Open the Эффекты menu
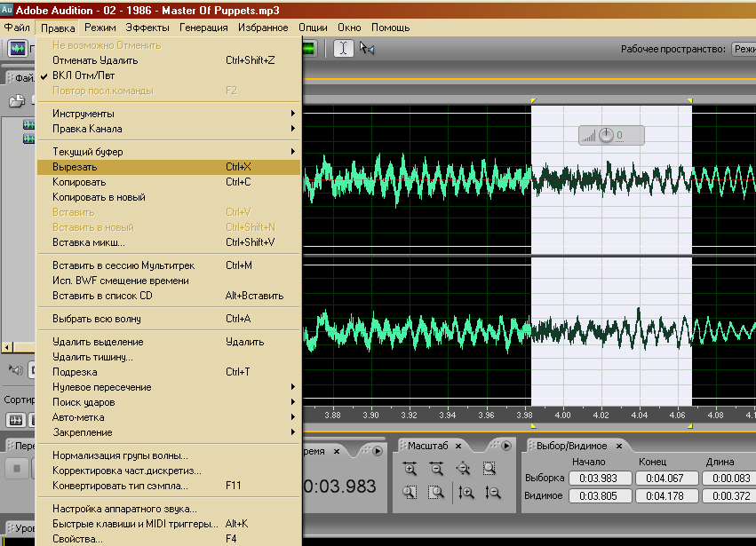 pos(147,28)
